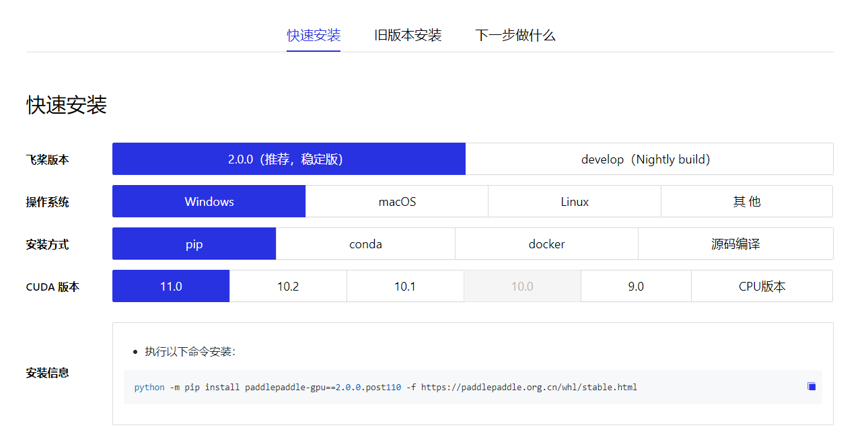Choose macOS operating system
Image resolution: width=868 pixels, height=438 pixels.
coord(397,201)
